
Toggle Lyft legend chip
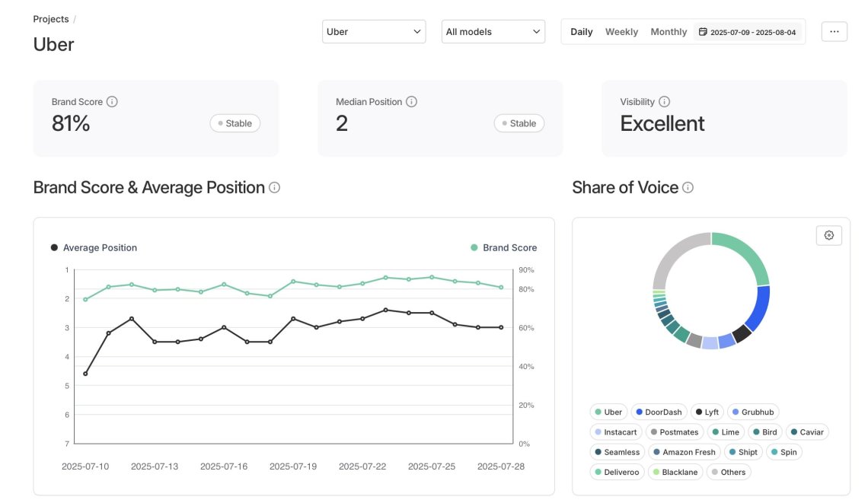[x=707, y=412]
